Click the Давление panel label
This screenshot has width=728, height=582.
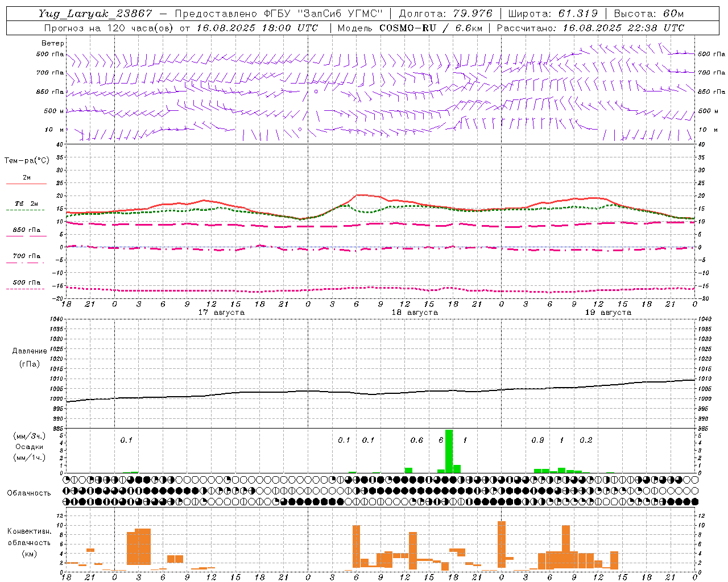coord(30,351)
